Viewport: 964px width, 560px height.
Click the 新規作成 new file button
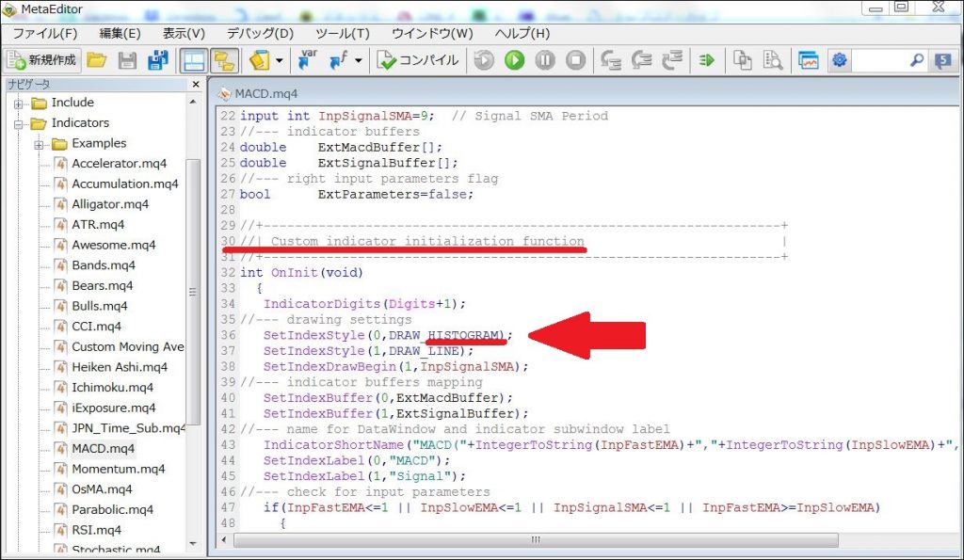coord(42,60)
